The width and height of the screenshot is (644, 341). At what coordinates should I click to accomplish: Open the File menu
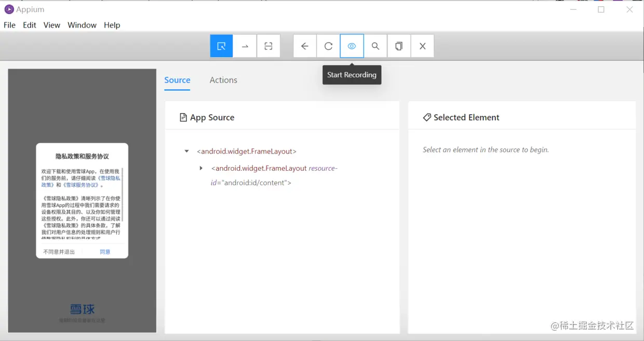[x=10, y=25]
